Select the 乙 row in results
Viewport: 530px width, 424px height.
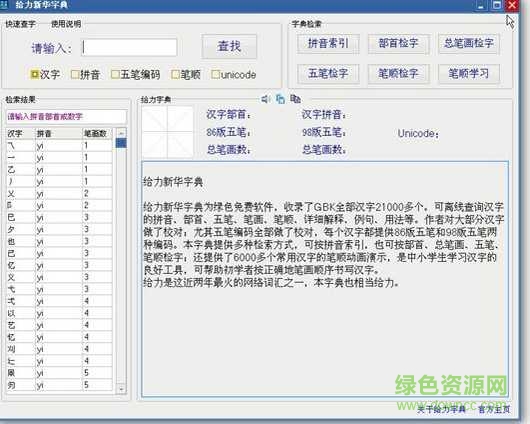click(x=59, y=169)
